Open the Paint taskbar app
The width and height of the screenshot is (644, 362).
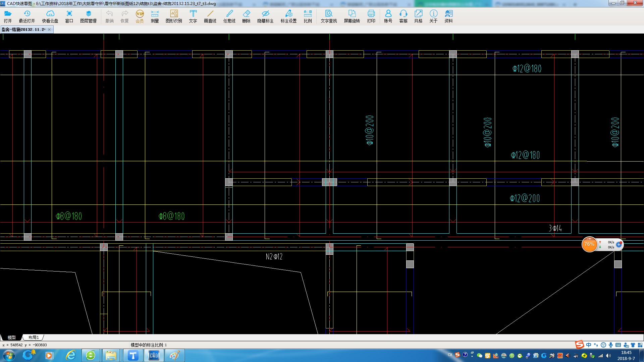coord(174,355)
